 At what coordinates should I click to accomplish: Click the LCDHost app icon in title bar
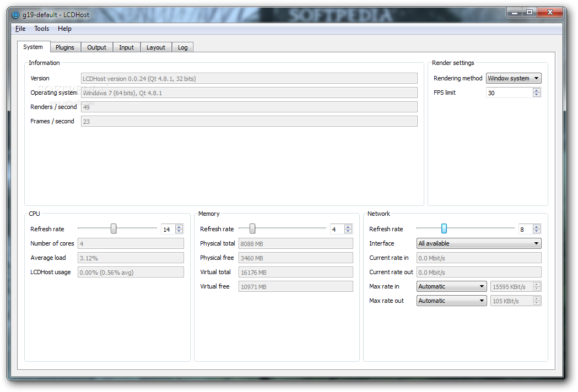point(15,15)
